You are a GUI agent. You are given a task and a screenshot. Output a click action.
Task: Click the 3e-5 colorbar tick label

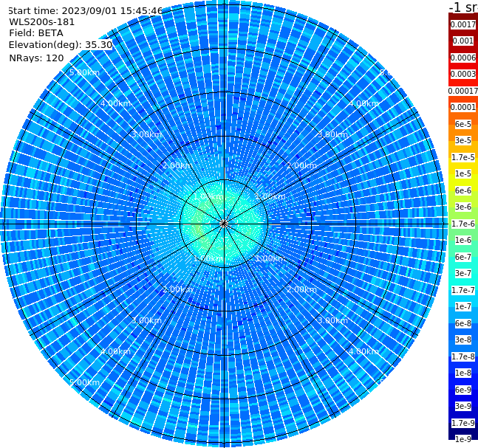pos(463,140)
